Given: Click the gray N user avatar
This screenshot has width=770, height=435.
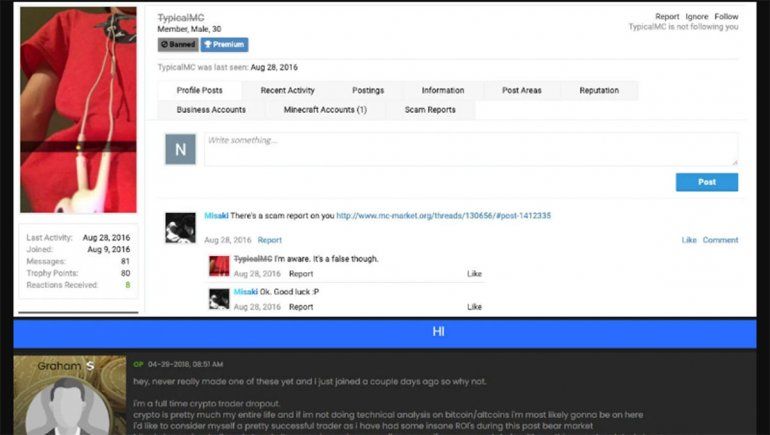Looking at the screenshot, I should point(180,149).
